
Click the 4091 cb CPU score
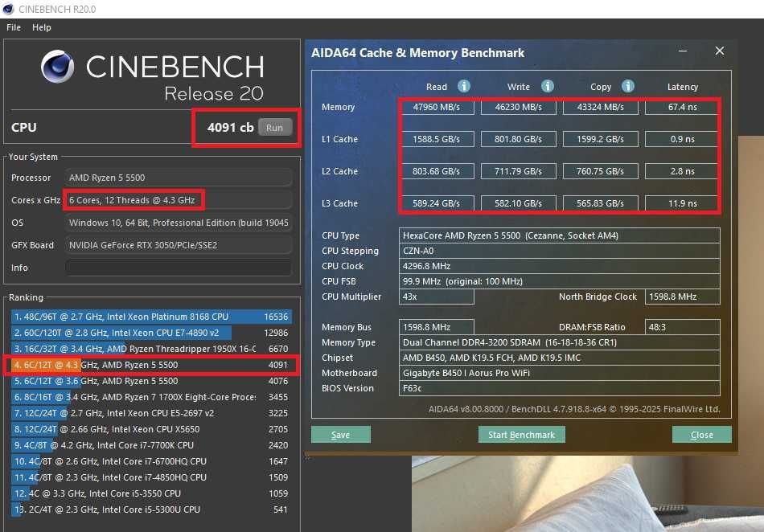[231, 128]
